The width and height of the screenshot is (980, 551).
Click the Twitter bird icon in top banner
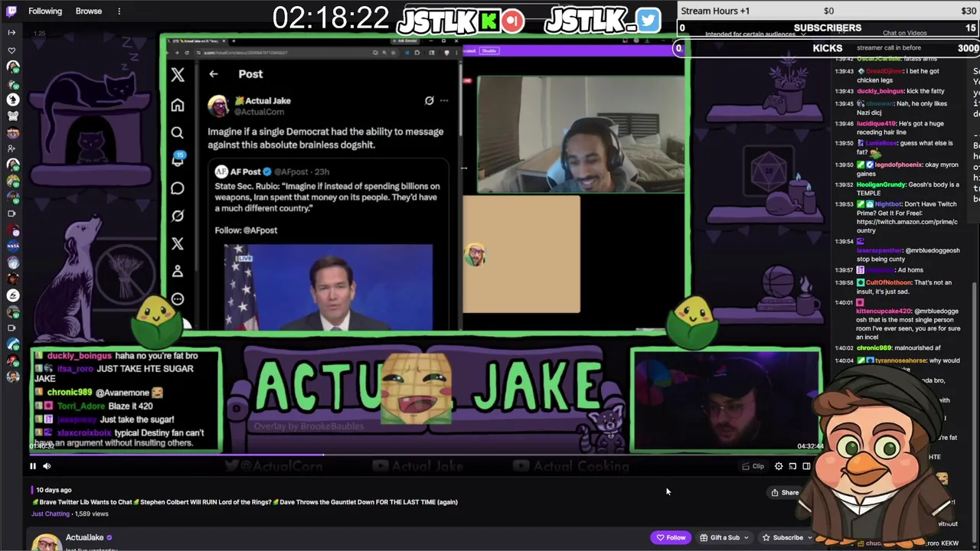coord(648,21)
